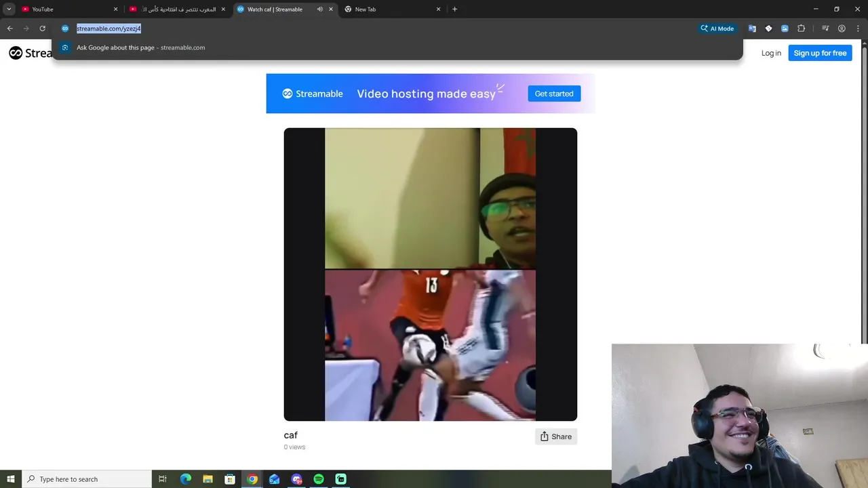The image size is (868, 488).
Task: Click Get started in the Streamable banner
Action: tap(554, 94)
